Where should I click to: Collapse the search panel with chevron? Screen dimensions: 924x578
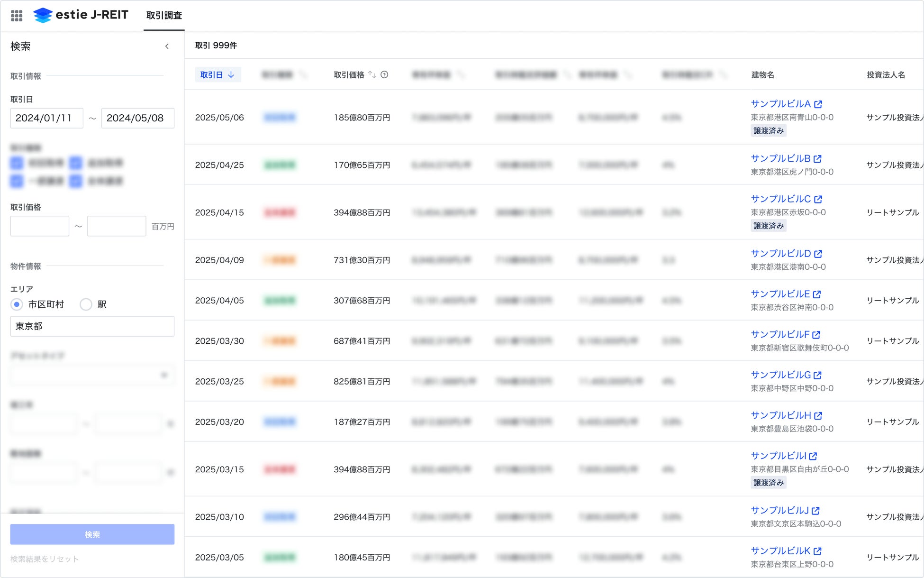point(167,46)
